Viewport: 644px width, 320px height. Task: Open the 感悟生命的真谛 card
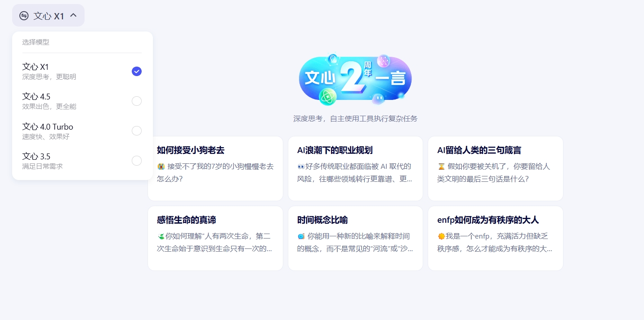point(215,238)
